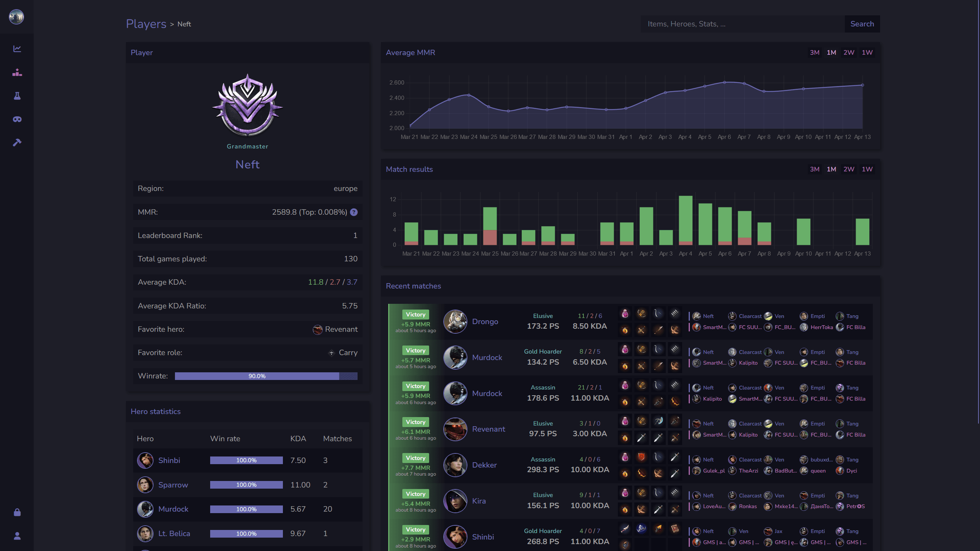Switch Match results chart to 1M
The image size is (980, 551).
click(831, 169)
